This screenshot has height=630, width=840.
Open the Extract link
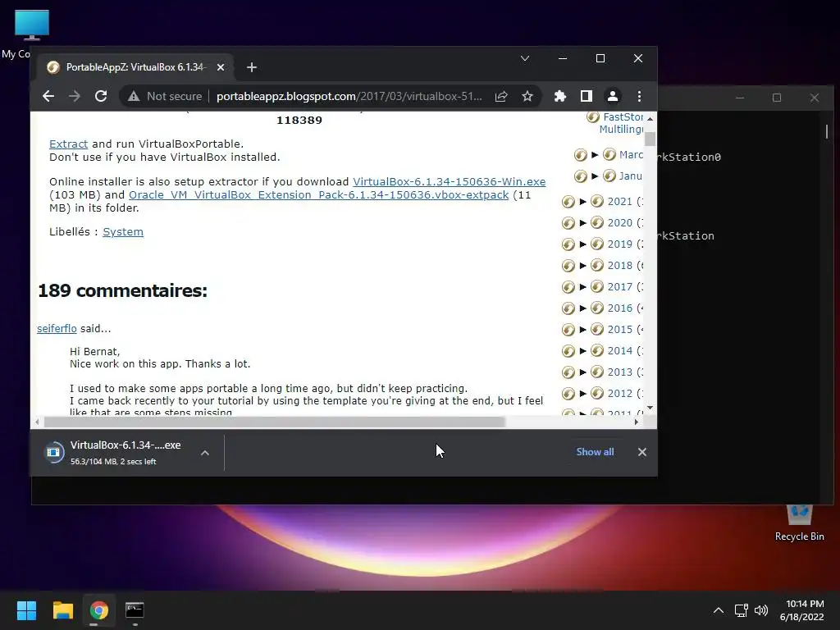pyautogui.click(x=69, y=144)
